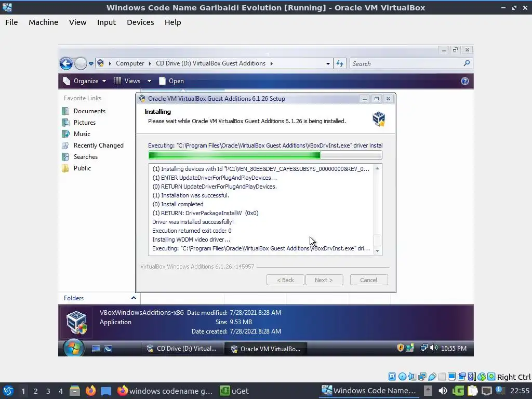This screenshot has width=532, height=399.
Task: Open the VirtualBox File menu
Action: 11,22
